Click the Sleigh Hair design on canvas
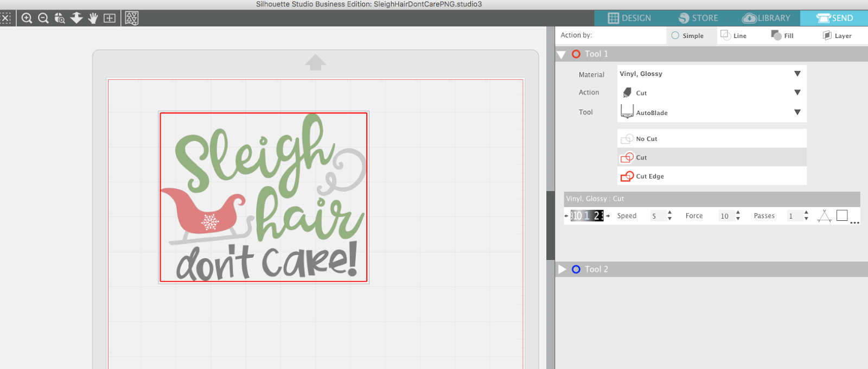The height and width of the screenshot is (369, 868). (264, 198)
